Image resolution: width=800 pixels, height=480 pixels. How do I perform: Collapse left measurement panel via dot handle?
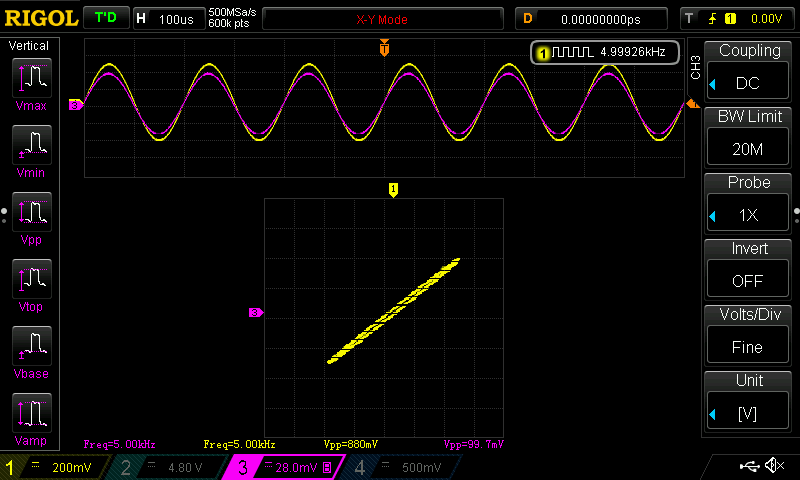point(4,215)
